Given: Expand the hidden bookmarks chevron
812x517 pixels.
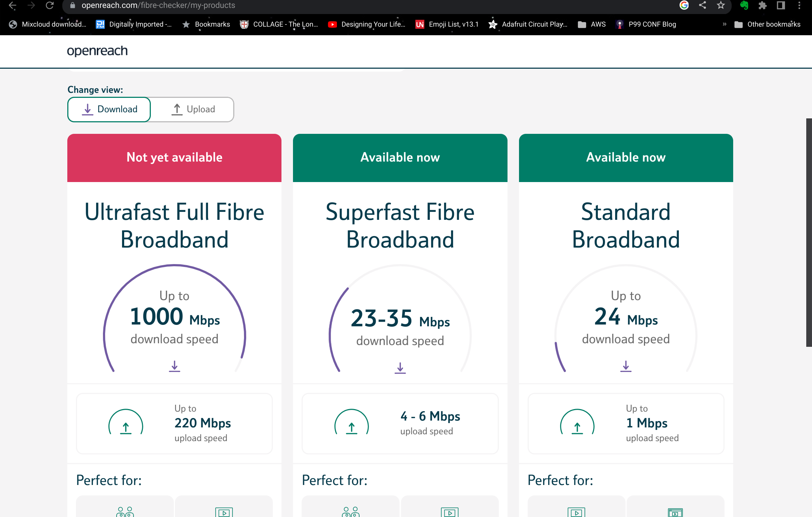Looking at the screenshot, I should (x=724, y=24).
